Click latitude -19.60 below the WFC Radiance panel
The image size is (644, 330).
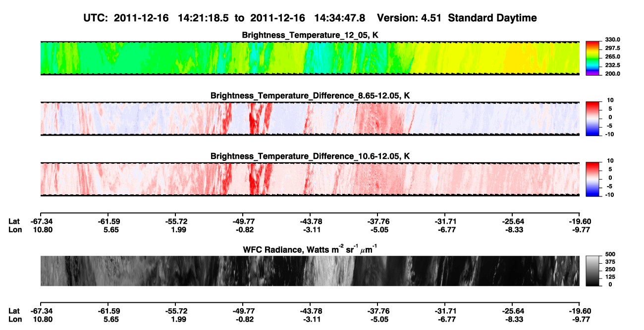[x=580, y=311]
